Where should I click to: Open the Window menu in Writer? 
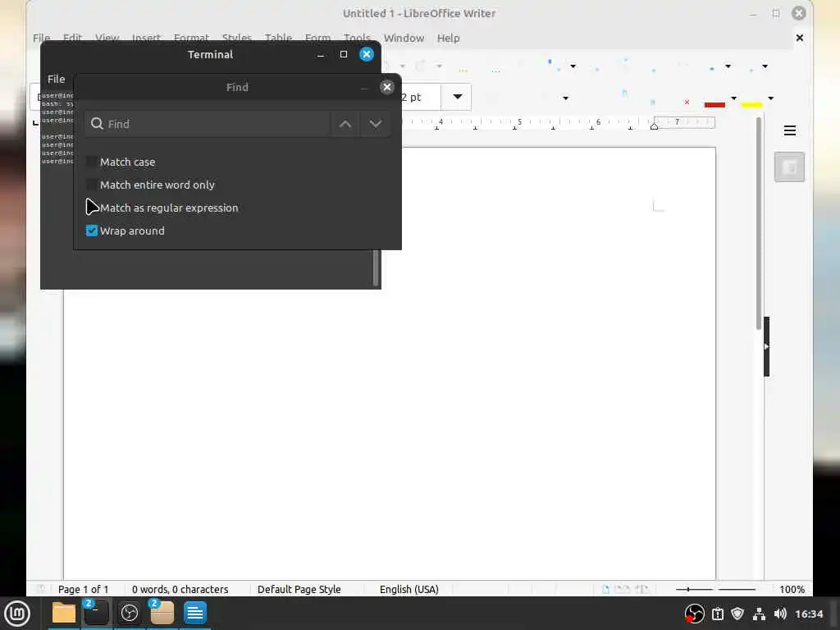pos(404,38)
